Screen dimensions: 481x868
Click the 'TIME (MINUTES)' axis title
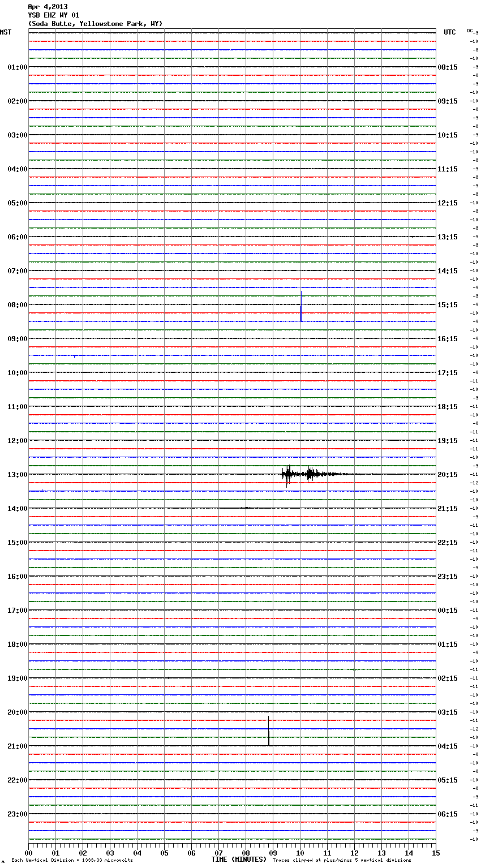point(239,860)
